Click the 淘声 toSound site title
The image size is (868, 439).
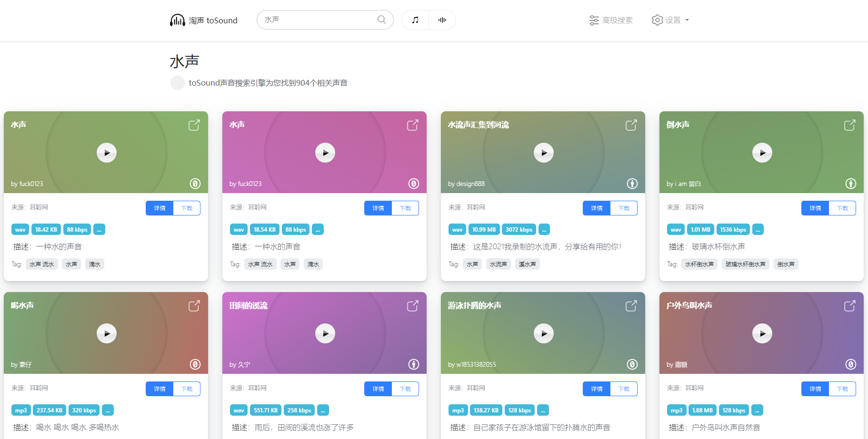[213, 20]
